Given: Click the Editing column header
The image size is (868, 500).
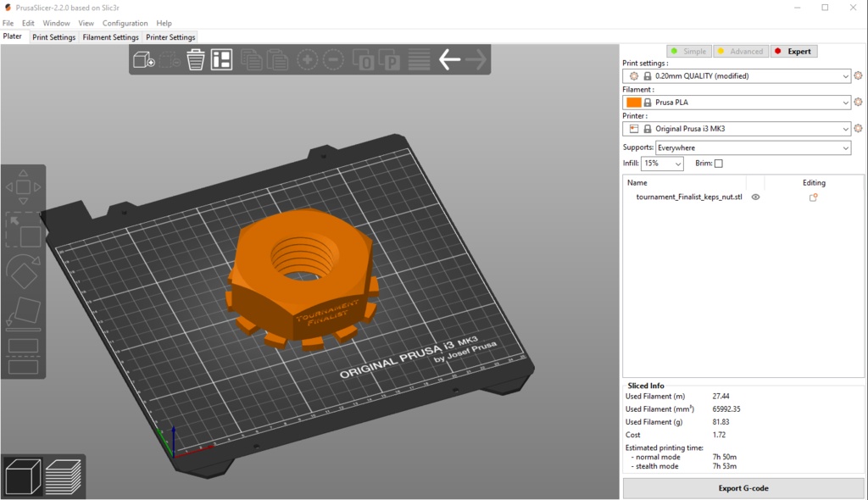Looking at the screenshot, I should [x=814, y=183].
